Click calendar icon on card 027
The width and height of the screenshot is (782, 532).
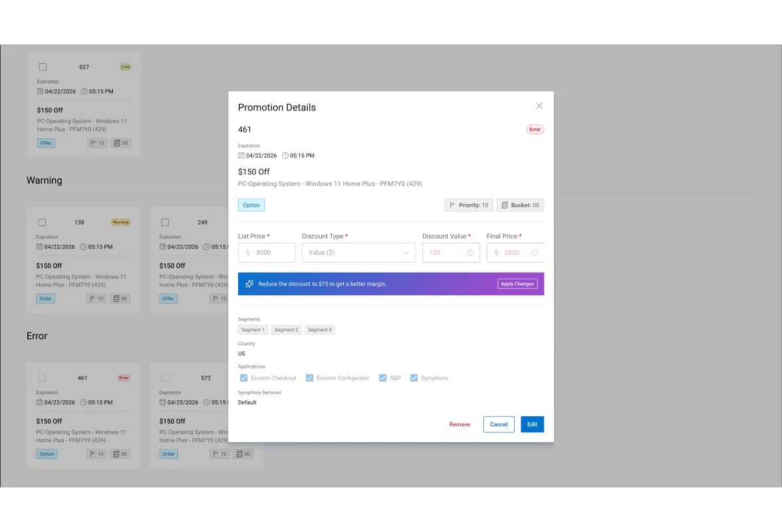tap(40, 91)
